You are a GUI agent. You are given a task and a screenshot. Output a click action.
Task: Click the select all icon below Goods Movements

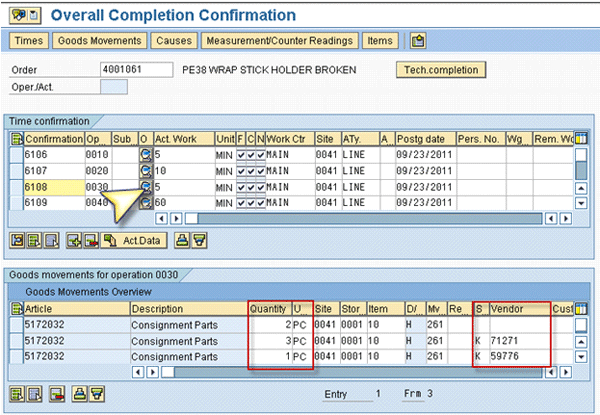[x=17, y=394]
